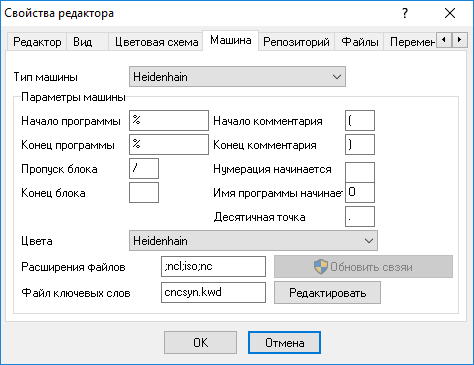Click the Расширения файлов label
474x365 pixels.
[73, 267]
